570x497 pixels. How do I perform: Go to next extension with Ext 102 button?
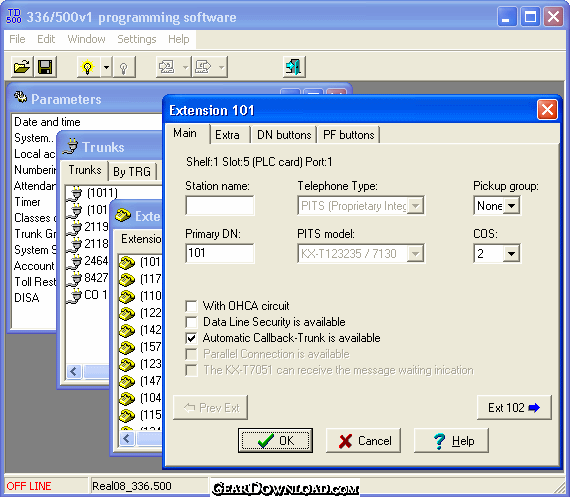coord(514,408)
